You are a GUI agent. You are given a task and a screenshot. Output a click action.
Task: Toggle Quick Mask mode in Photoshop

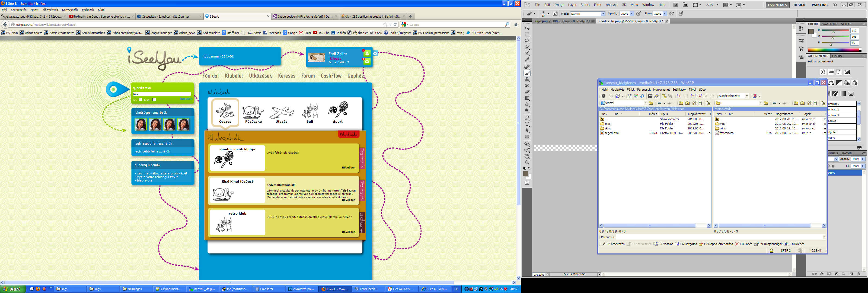tap(527, 183)
